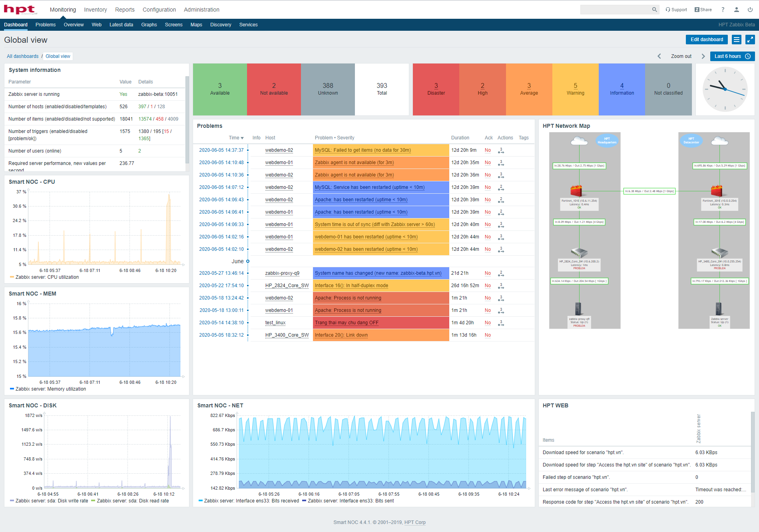
Task: Open HPT Corp footer link
Action: pos(415,522)
